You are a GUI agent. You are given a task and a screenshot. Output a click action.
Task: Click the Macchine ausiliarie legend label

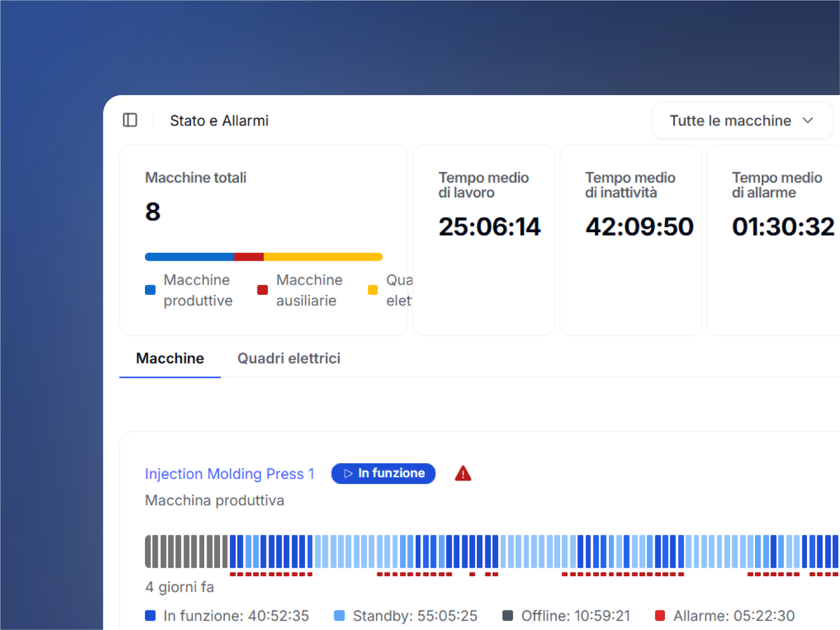(309, 290)
